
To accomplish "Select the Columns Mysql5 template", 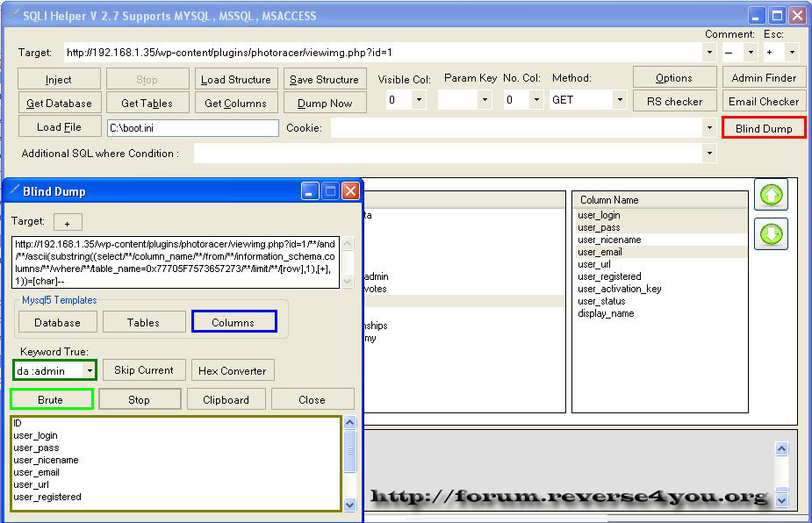I will 234,322.
